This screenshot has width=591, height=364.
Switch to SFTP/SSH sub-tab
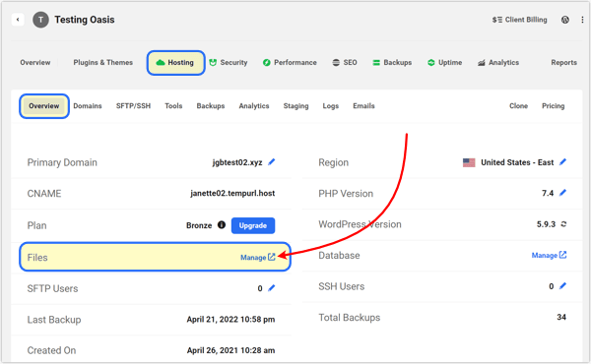(133, 106)
